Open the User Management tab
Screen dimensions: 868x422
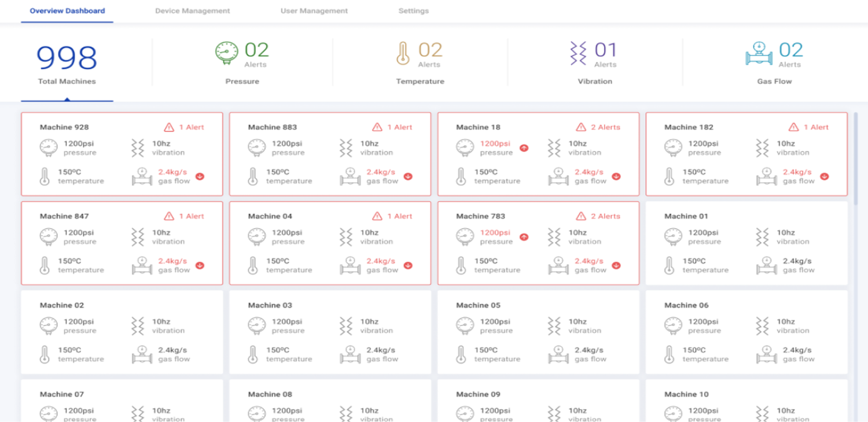coord(314,11)
